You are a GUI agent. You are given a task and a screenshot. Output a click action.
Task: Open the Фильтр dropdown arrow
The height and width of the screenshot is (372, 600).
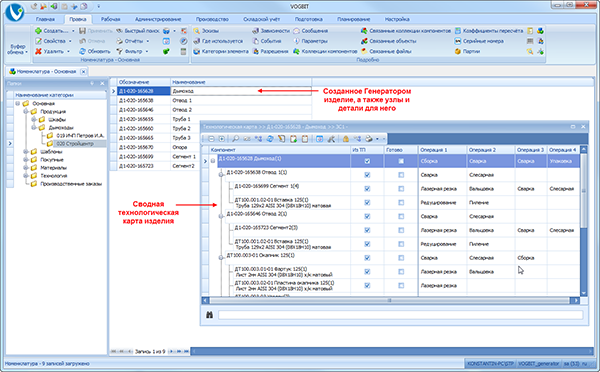[x=147, y=51]
